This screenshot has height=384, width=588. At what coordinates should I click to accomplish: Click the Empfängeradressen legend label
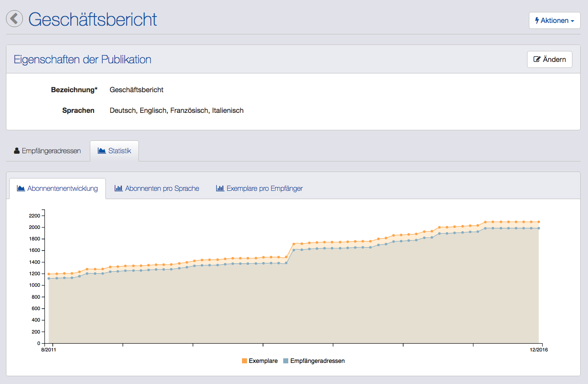[x=318, y=361]
